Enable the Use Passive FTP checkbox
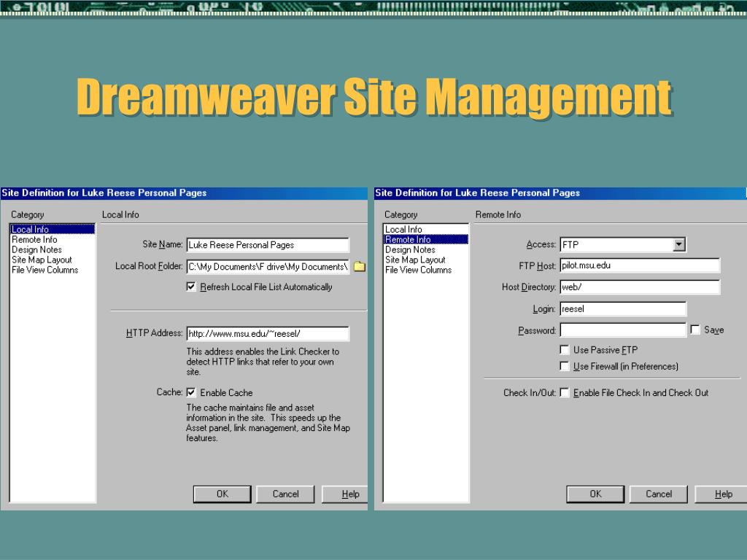 [565, 350]
